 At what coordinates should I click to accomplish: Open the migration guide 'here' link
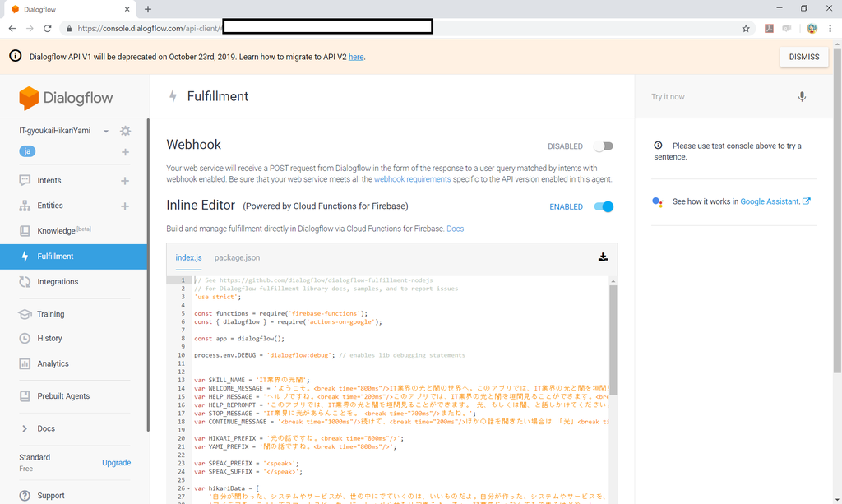[356, 57]
